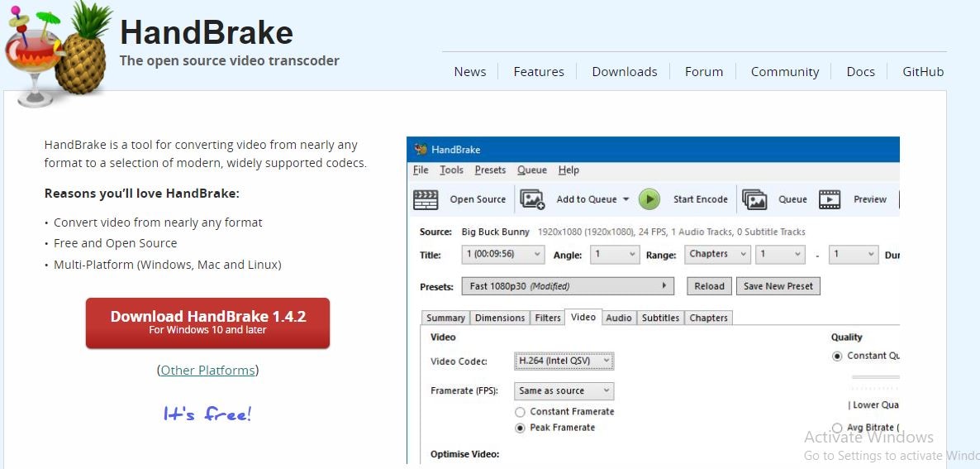The image size is (980, 469).
Task: Select the Constant Quality radio button
Action: 837,356
